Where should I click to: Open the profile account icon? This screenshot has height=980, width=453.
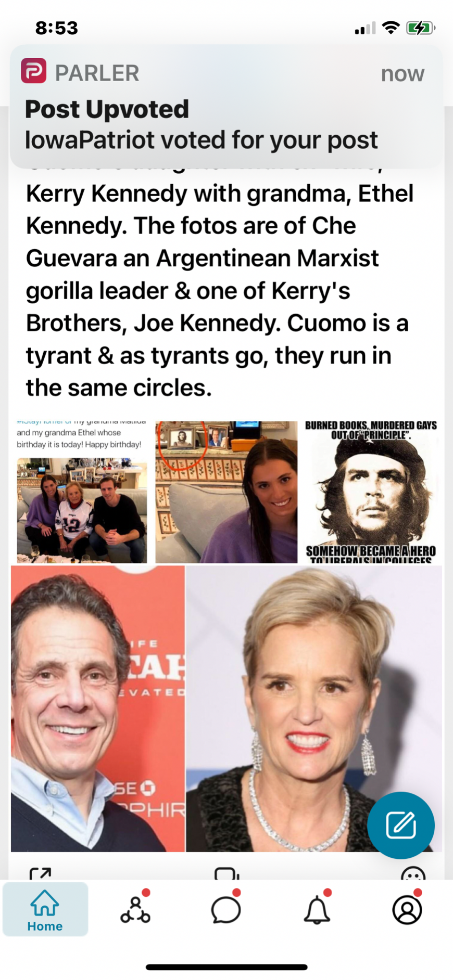(407, 910)
